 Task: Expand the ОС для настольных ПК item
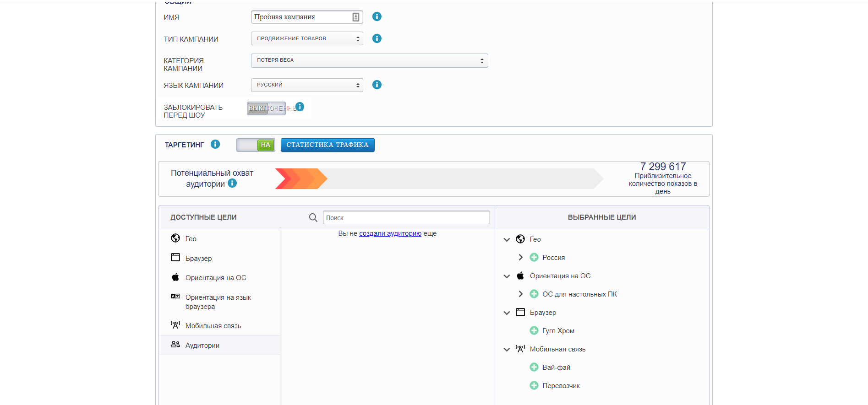click(520, 294)
